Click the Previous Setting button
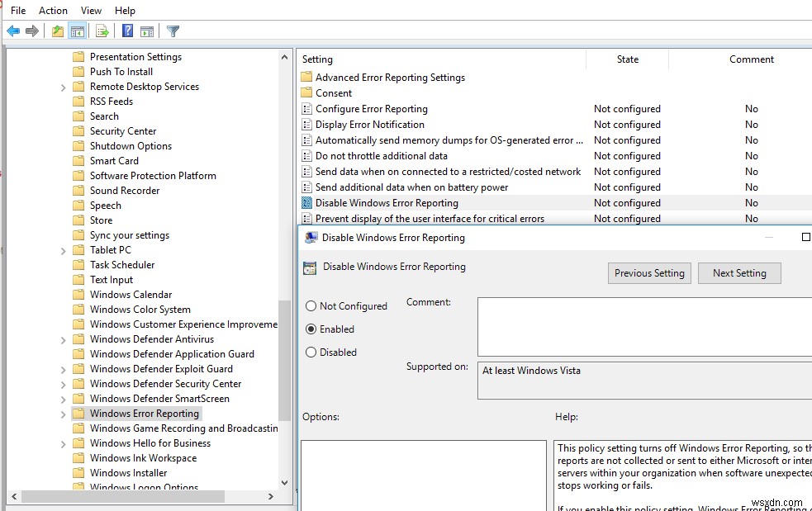The image size is (812, 511). pos(649,272)
